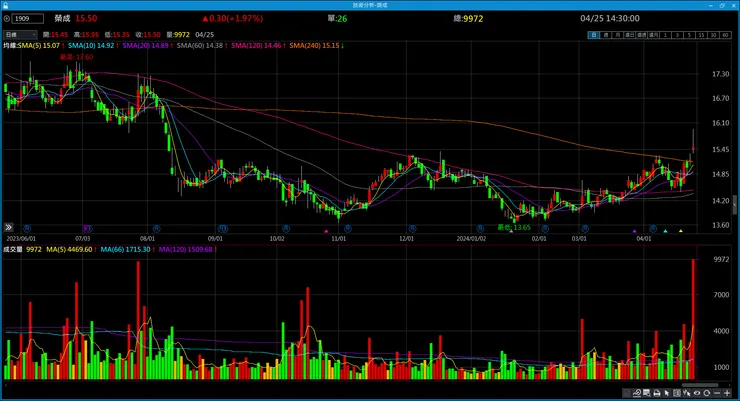
Task: Expand the side panel with double-chevron button
Action: pyautogui.click(x=8, y=227)
